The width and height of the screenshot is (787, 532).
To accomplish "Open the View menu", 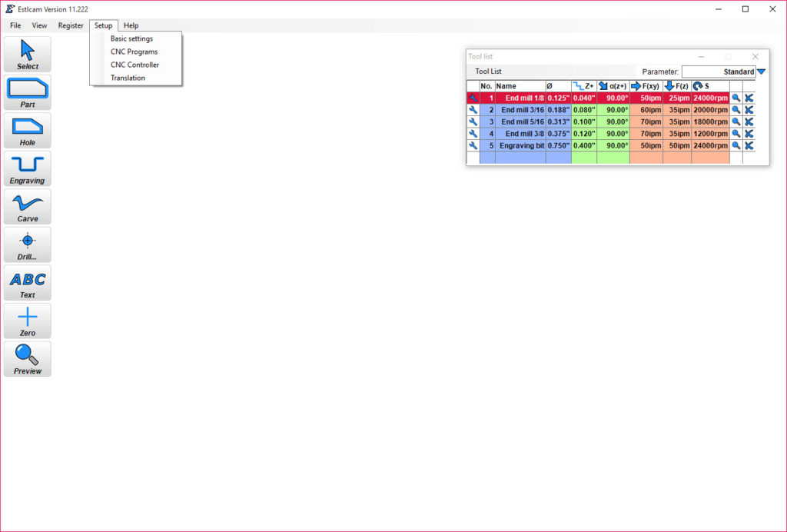I will 39,25.
